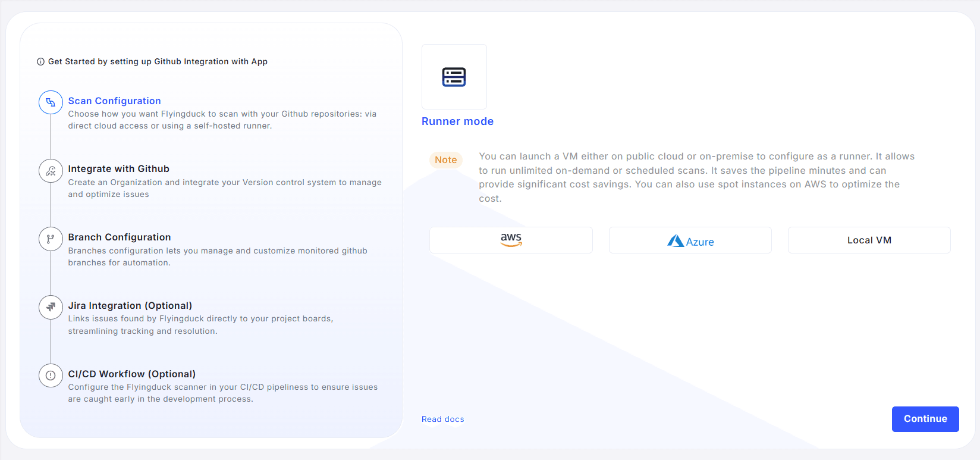Click the CI/CD Workflow step icon
This screenshot has height=460, width=980.
[51, 375]
